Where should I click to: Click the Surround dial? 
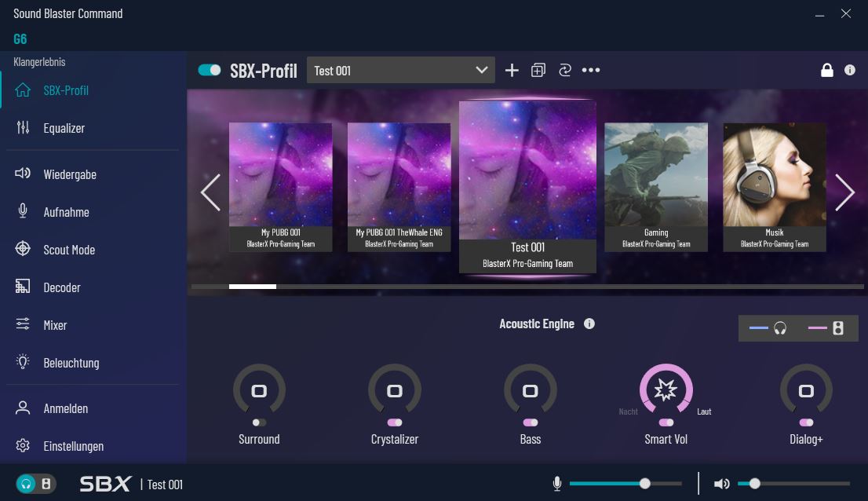coord(259,390)
